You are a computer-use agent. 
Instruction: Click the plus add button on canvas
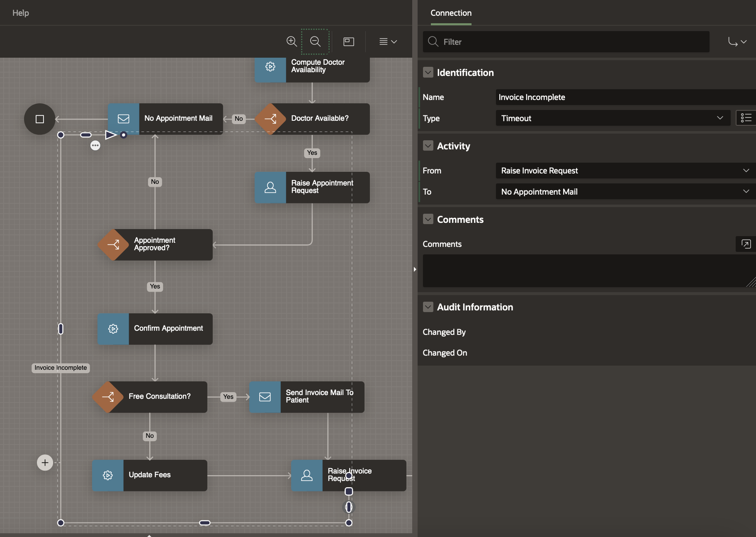pos(45,463)
